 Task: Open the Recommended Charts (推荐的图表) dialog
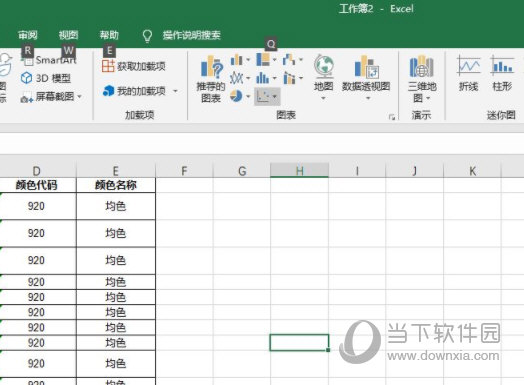(211, 79)
